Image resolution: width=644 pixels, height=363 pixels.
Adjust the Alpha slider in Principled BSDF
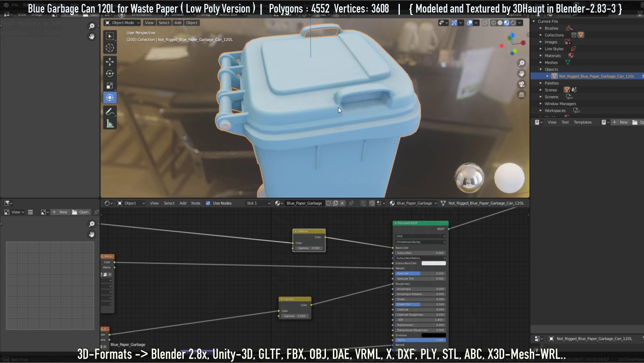tap(421, 340)
